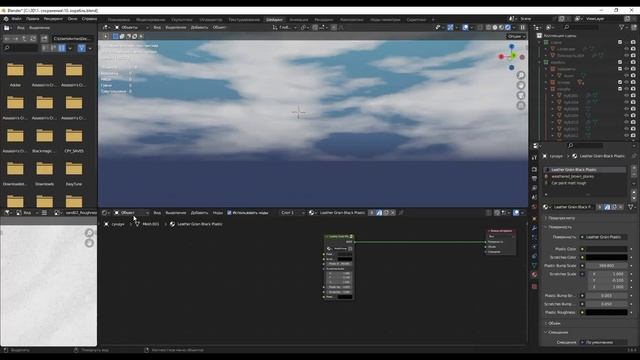Open the Справка menu
This screenshot has height=360, width=640.
[89, 19]
